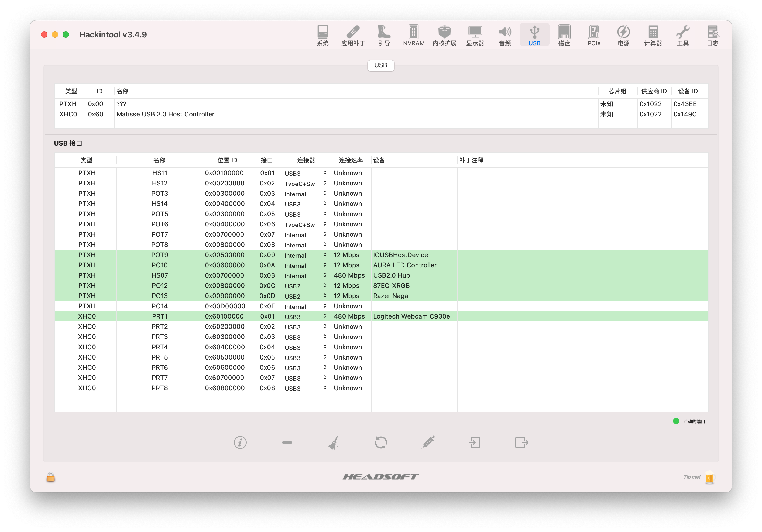
Task: Open the 引导 boot section
Action: point(384,35)
